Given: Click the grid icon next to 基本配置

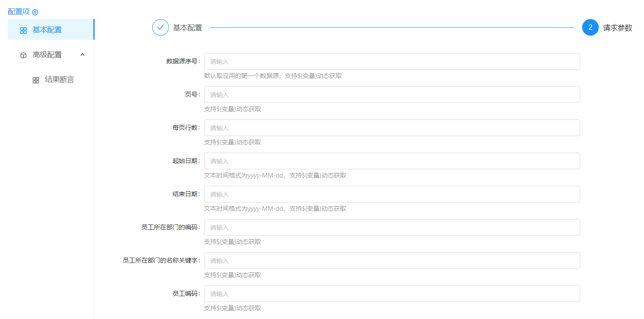Looking at the screenshot, I should click(24, 30).
